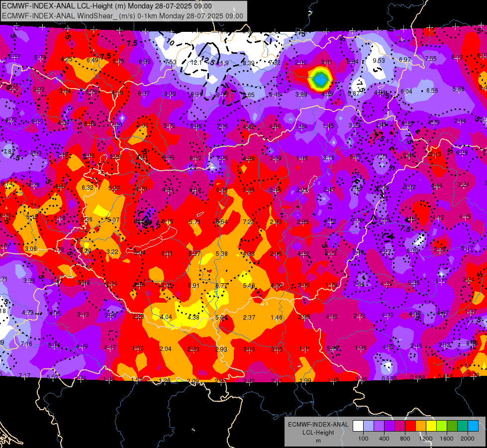Image resolution: width=487 pixels, height=448 pixels.
Task: Click the grid value 6.19
Action: (x=168, y=222)
